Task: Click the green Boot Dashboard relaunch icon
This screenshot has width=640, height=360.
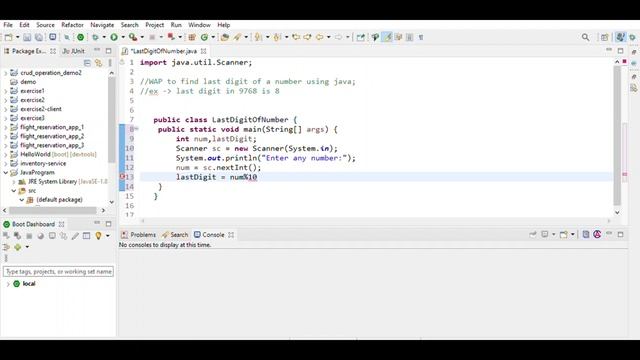Action: click(80, 37)
